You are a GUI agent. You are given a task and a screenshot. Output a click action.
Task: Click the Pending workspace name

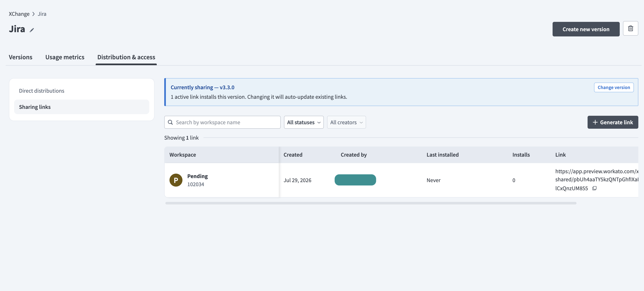coord(197,176)
